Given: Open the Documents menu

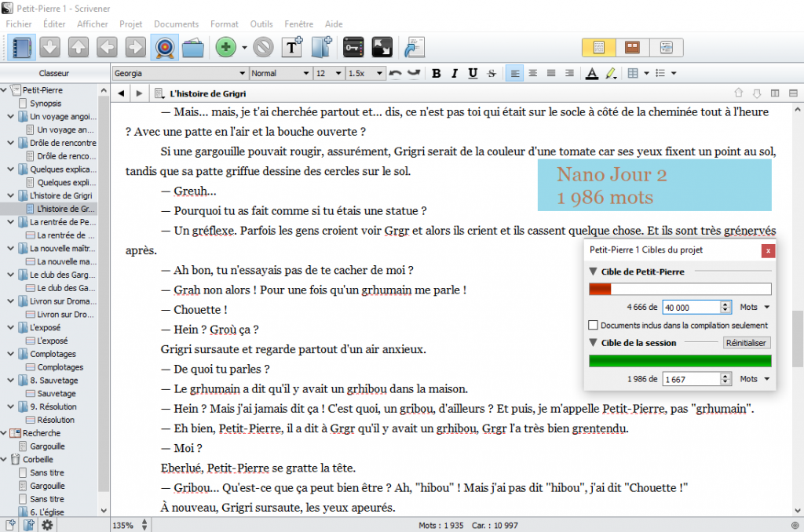Looking at the screenshot, I should (176, 24).
